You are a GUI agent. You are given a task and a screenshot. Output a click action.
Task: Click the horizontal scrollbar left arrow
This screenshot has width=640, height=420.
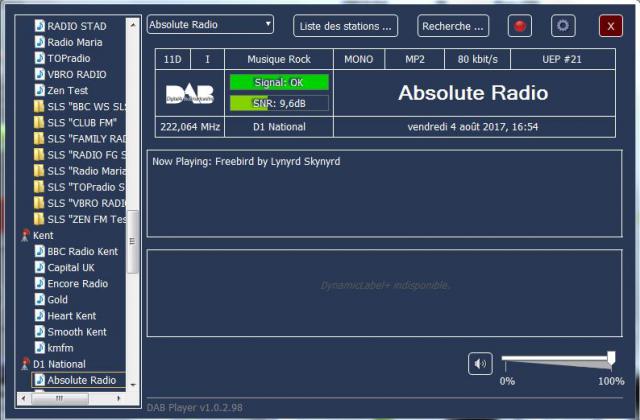23,398
